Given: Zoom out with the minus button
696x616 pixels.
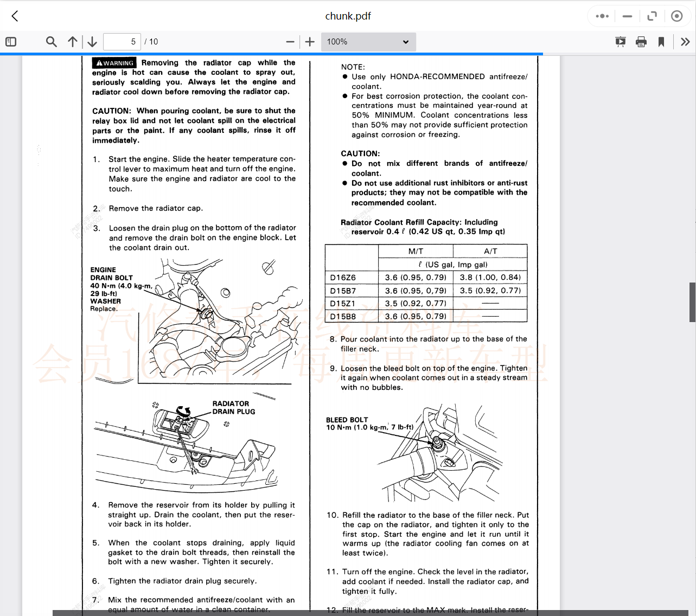Looking at the screenshot, I should 290,42.
